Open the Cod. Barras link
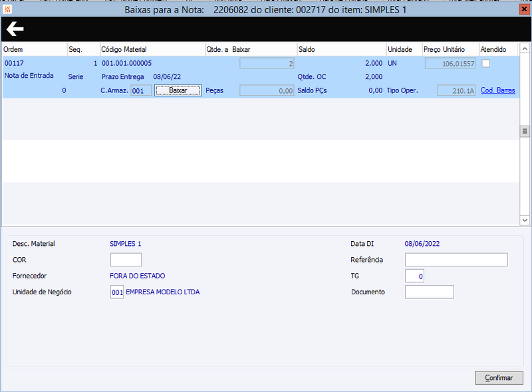Image resolution: width=532 pixels, height=392 pixels. pyautogui.click(x=497, y=90)
